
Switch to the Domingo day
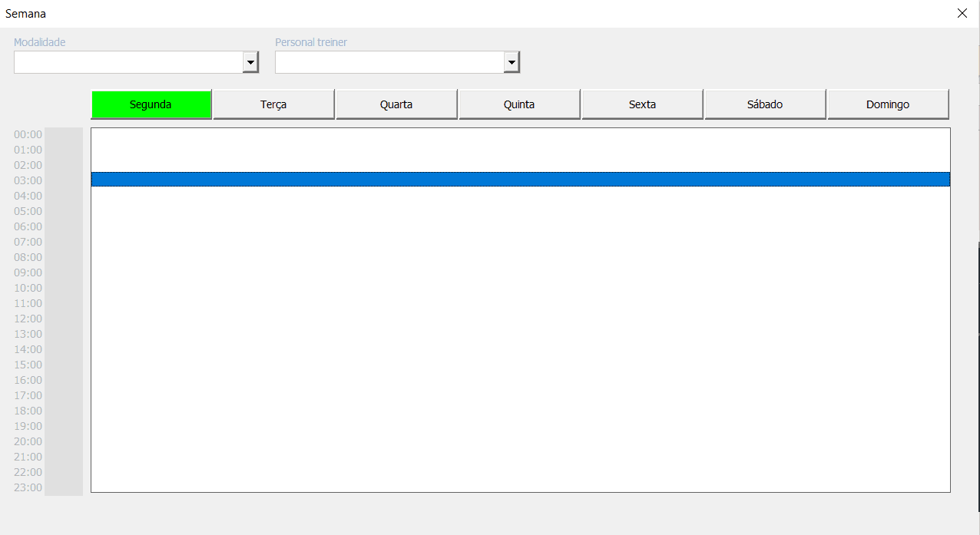tap(888, 104)
